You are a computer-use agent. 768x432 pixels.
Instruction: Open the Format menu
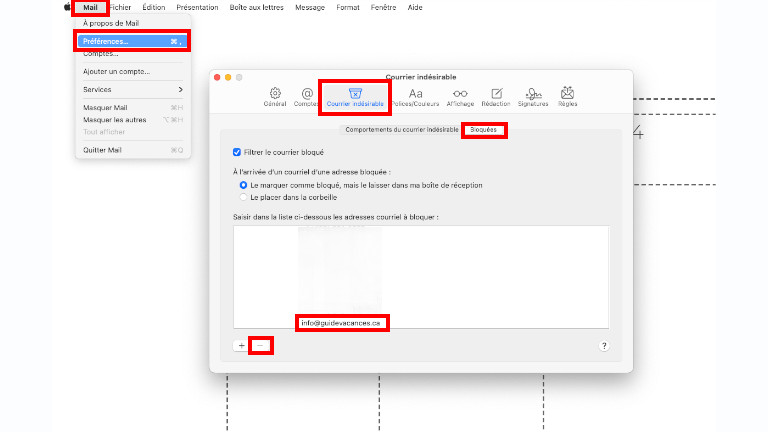[x=348, y=7]
